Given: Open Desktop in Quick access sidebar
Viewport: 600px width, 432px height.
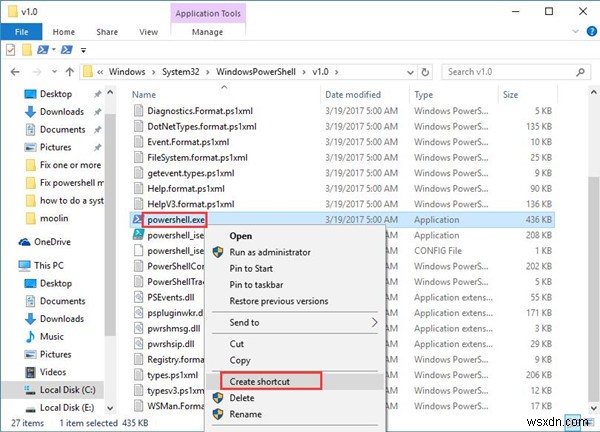Looking at the screenshot, I should click(x=56, y=94).
